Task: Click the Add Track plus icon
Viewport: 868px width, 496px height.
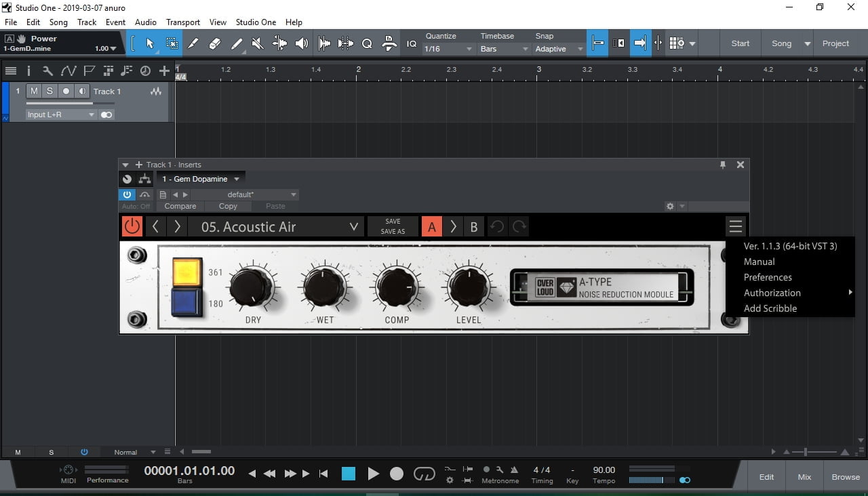Action: [164, 70]
